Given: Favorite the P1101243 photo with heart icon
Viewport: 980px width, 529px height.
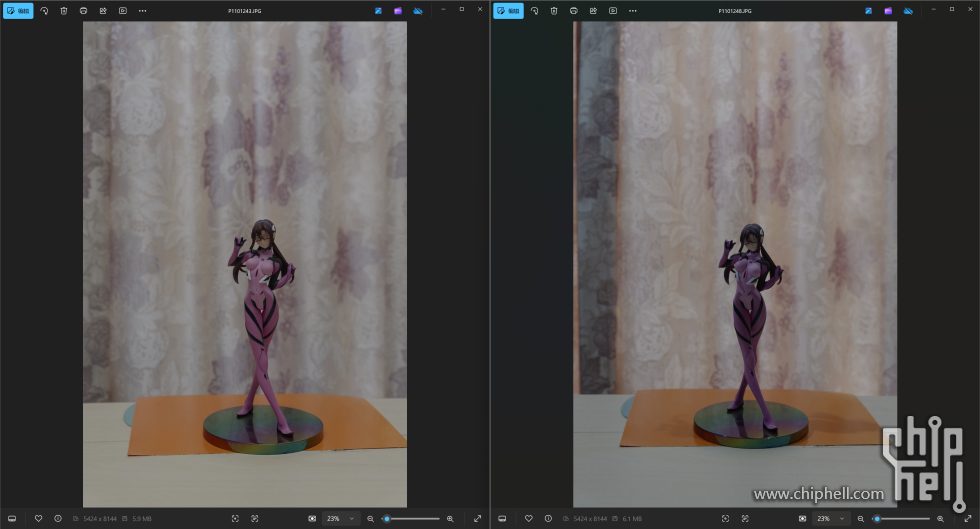Looking at the screenshot, I should [38, 518].
